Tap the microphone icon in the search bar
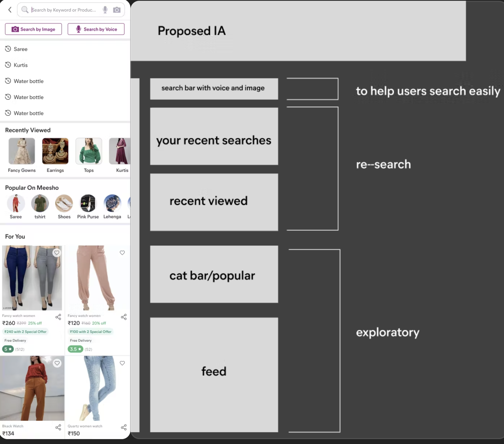 [105, 9]
